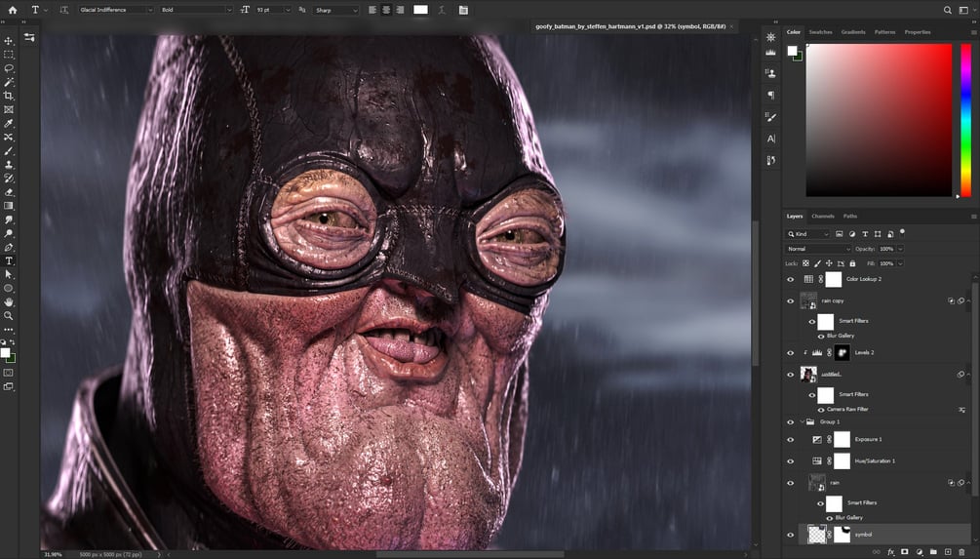Lock all with padlock icon
The height and width of the screenshot is (559, 980).
852,263
